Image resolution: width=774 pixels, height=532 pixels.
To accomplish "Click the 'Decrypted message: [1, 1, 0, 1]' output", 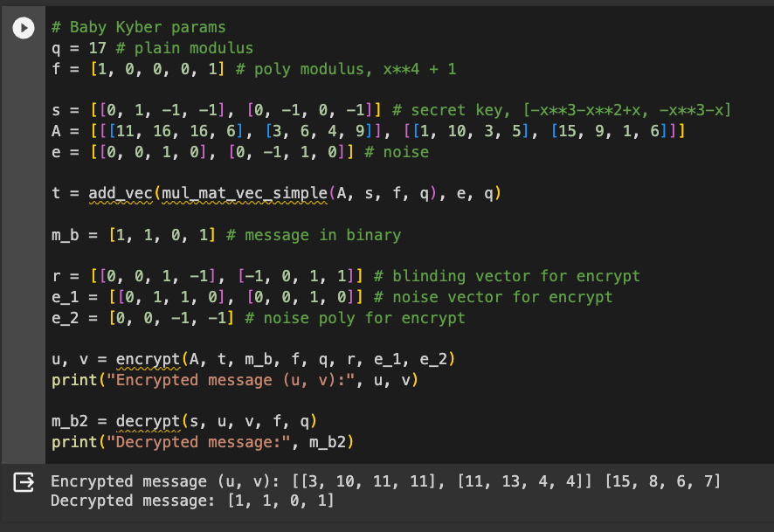I will (192, 501).
